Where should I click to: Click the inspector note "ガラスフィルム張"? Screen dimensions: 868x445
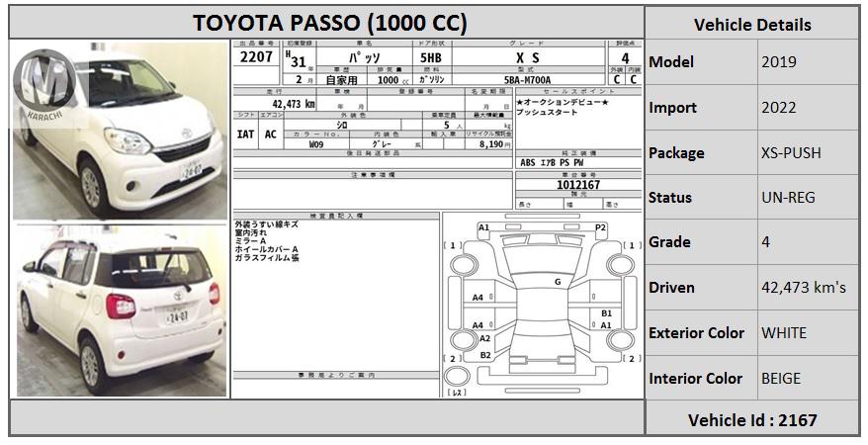point(267,257)
